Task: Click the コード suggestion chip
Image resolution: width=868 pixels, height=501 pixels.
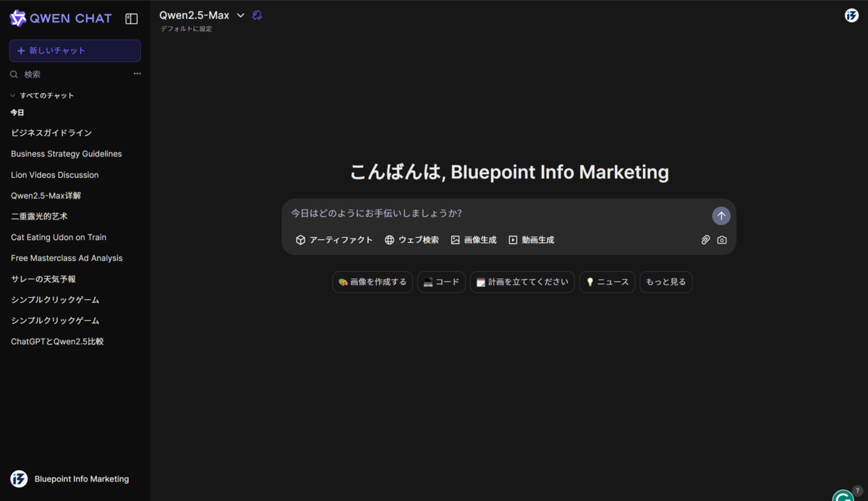Action: click(x=441, y=282)
